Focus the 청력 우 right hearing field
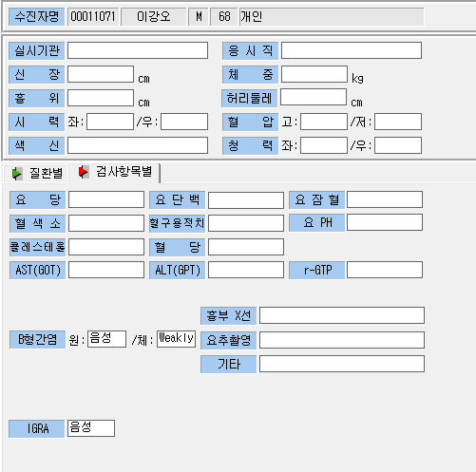The width and height of the screenshot is (476, 472). (x=398, y=145)
